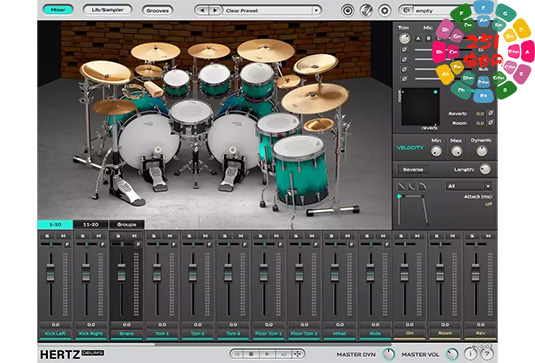This screenshot has height=363, width=535.
Task: Open the help '?' button at bottom right
Action: (x=488, y=354)
